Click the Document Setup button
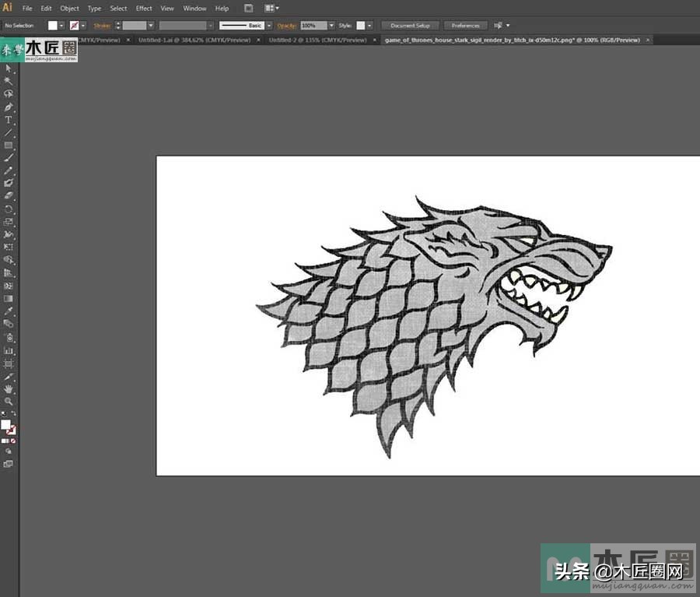The image size is (700, 597). (x=410, y=26)
